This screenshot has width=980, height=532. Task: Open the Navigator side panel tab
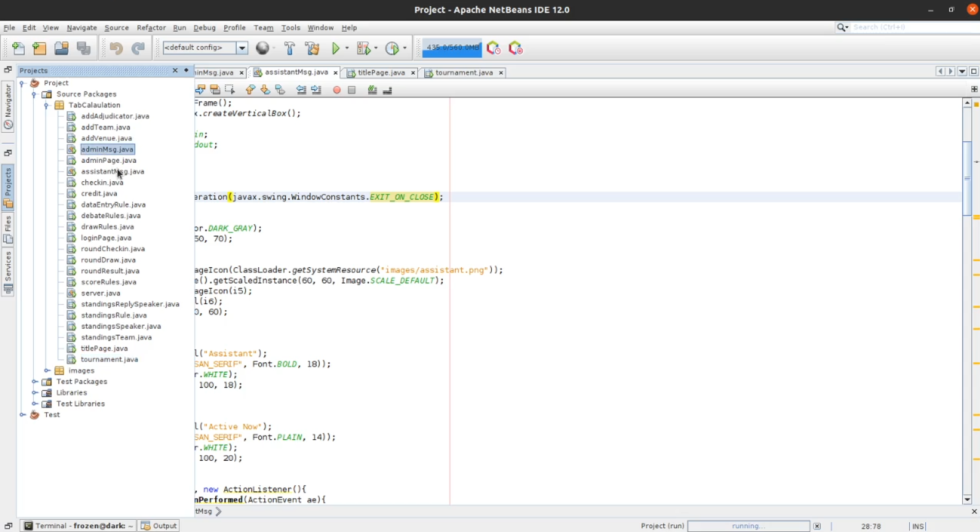click(8, 106)
